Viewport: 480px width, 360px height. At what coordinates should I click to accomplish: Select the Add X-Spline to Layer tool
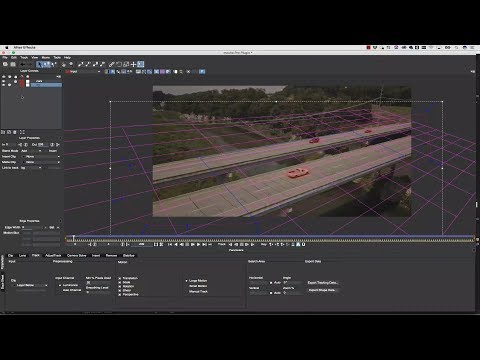[88, 64]
